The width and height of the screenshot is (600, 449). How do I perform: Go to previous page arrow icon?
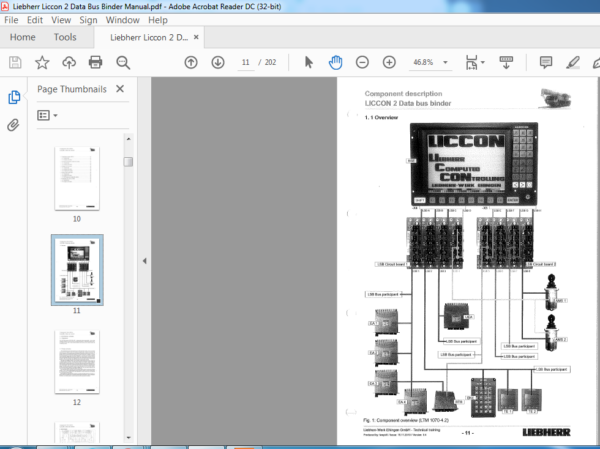191,62
